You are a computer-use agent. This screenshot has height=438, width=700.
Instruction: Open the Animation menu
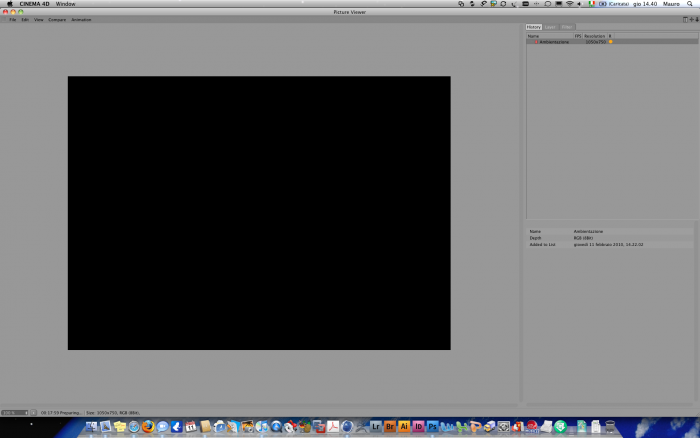pyautogui.click(x=81, y=20)
